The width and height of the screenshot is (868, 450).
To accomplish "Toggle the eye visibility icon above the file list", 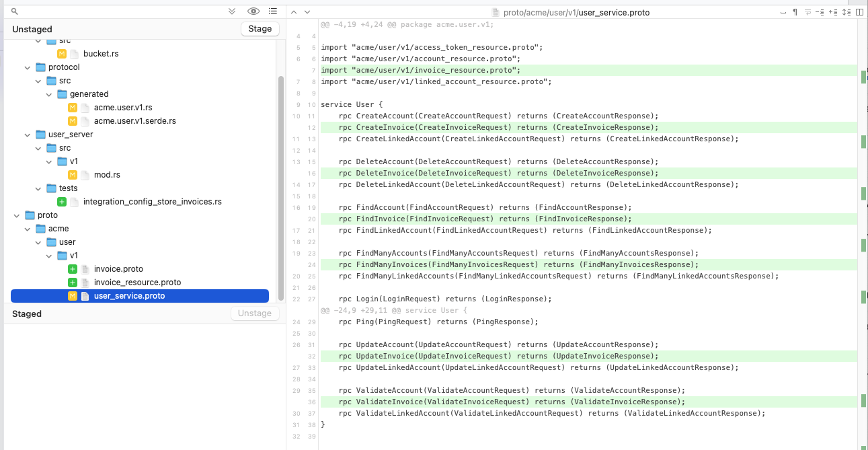I will (x=253, y=11).
